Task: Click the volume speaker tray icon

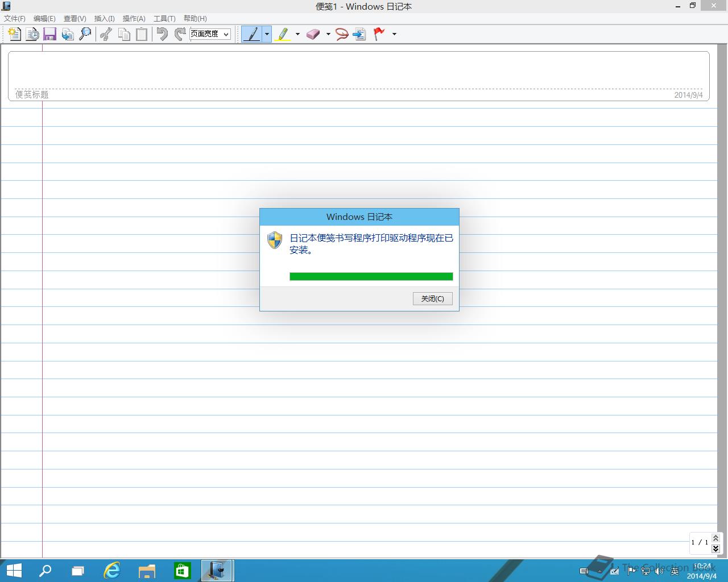Action: (659, 571)
